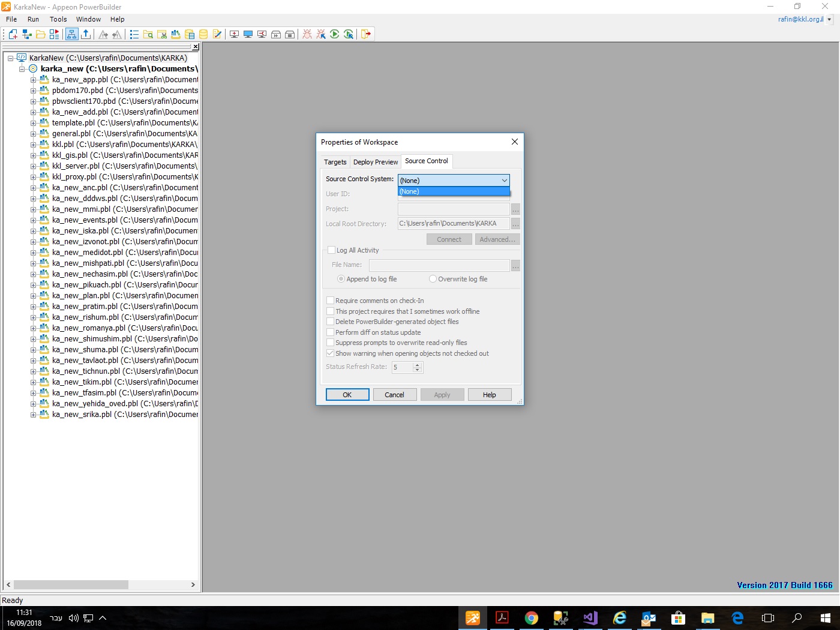840x630 pixels.
Task: Click the system tree horizontal scrollbar
Action: (71, 584)
